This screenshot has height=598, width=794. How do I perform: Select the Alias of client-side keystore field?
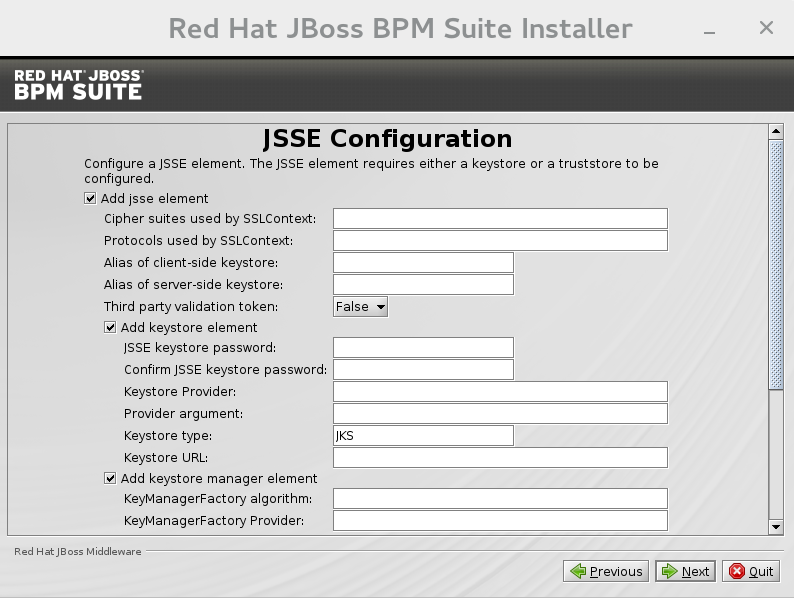click(423, 263)
